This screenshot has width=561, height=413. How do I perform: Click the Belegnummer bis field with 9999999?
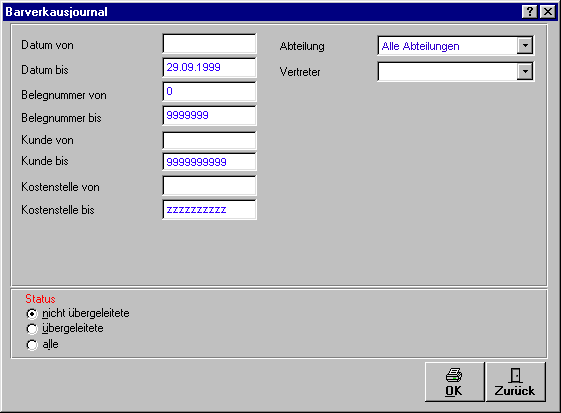(209, 115)
